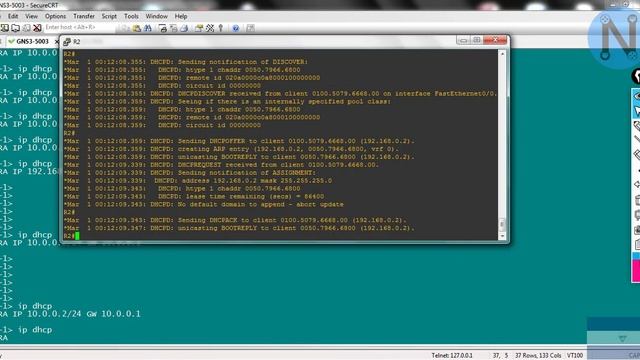The height and width of the screenshot is (360, 640).
Task: Open the Help menu
Action: 181,16
